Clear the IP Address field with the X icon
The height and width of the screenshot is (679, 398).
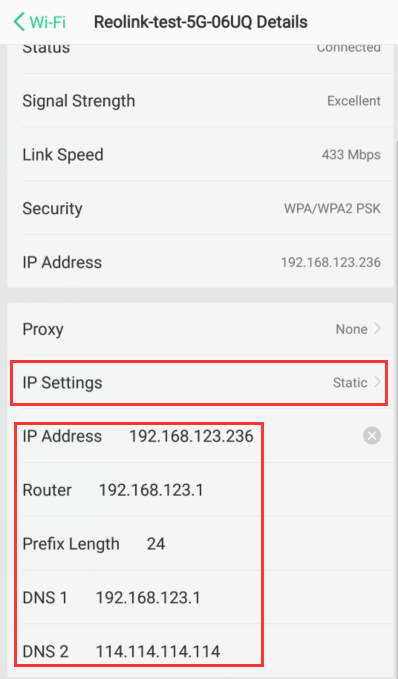click(372, 436)
